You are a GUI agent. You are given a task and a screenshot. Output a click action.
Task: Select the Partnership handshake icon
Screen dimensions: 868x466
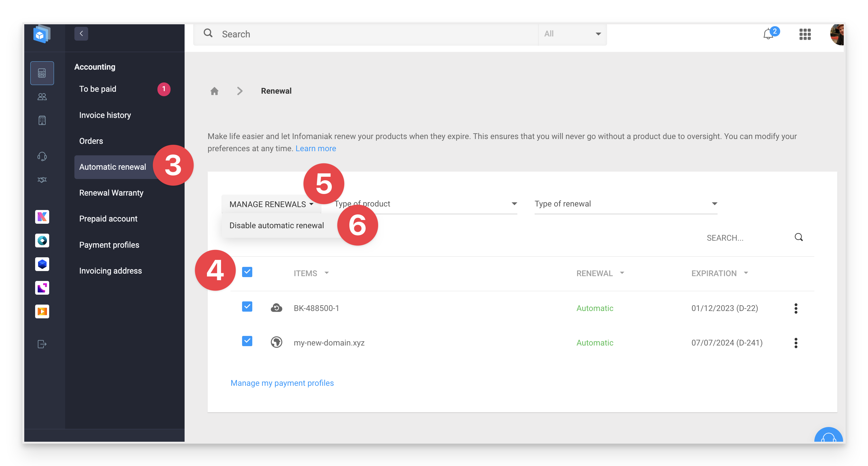[x=42, y=179]
